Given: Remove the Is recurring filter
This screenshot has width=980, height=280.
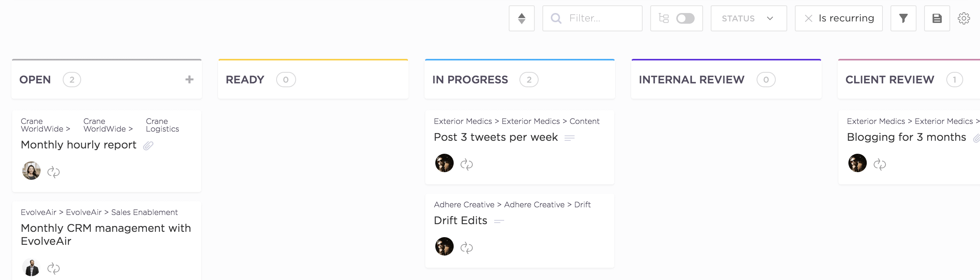Looking at the screenshot, I should tap(808, 18).
